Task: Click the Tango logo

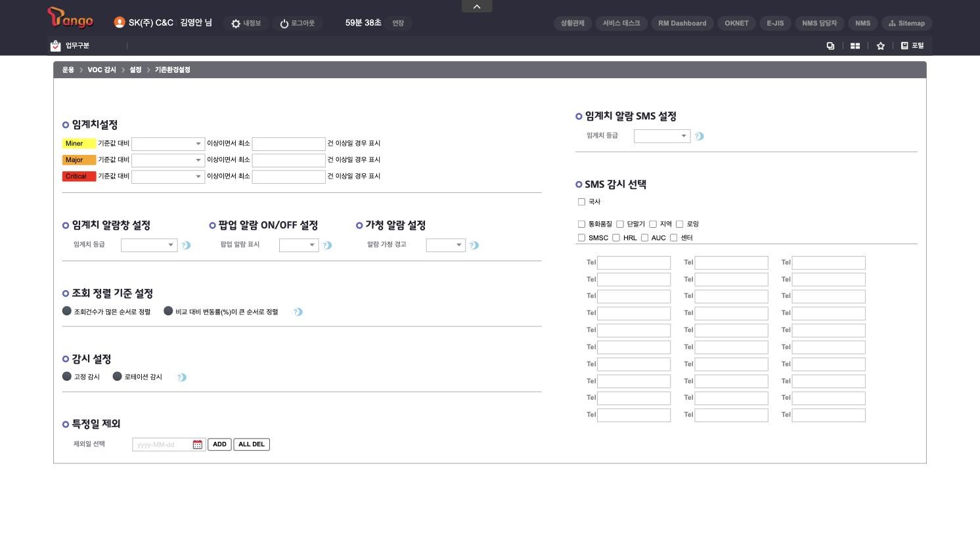Action: 70,19
